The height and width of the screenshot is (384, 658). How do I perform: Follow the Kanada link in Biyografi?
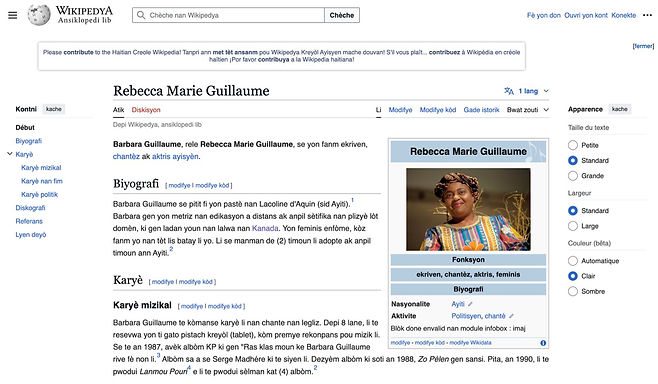pos(265,228)
